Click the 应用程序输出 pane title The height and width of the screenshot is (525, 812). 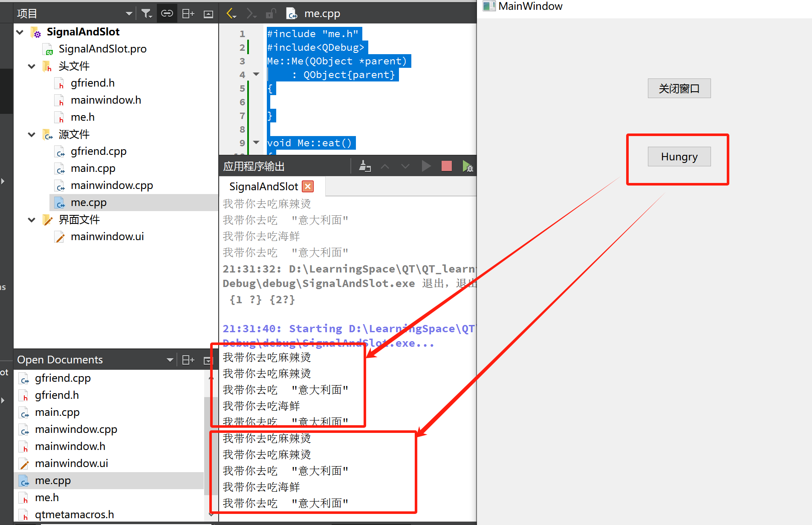pos(254,166)
